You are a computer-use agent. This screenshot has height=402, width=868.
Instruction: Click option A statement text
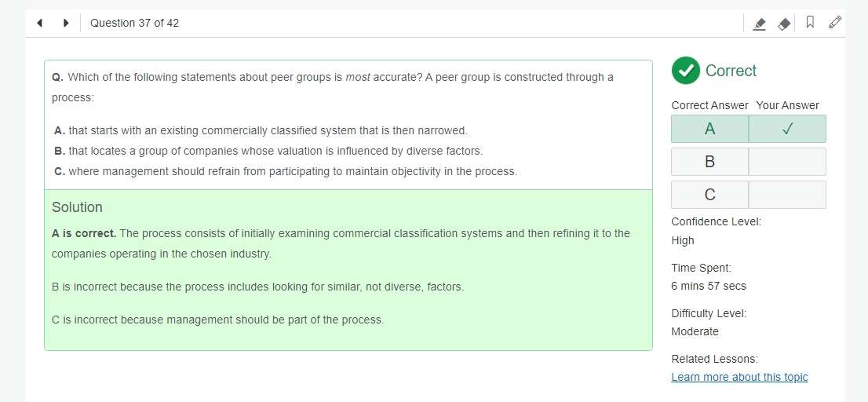pyautogui.click(x=268, y=130)
